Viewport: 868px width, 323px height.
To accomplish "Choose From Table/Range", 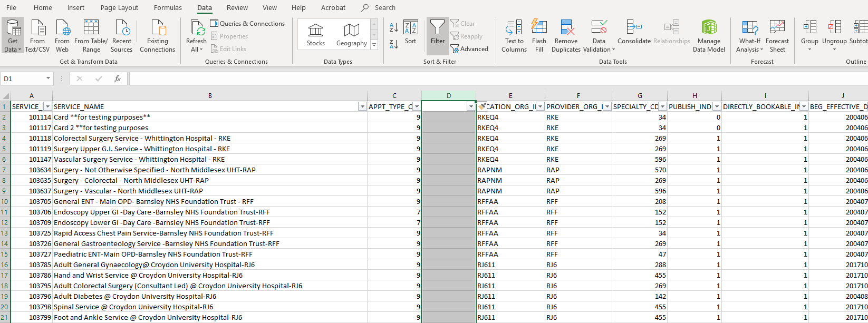I will coord(91,36).
